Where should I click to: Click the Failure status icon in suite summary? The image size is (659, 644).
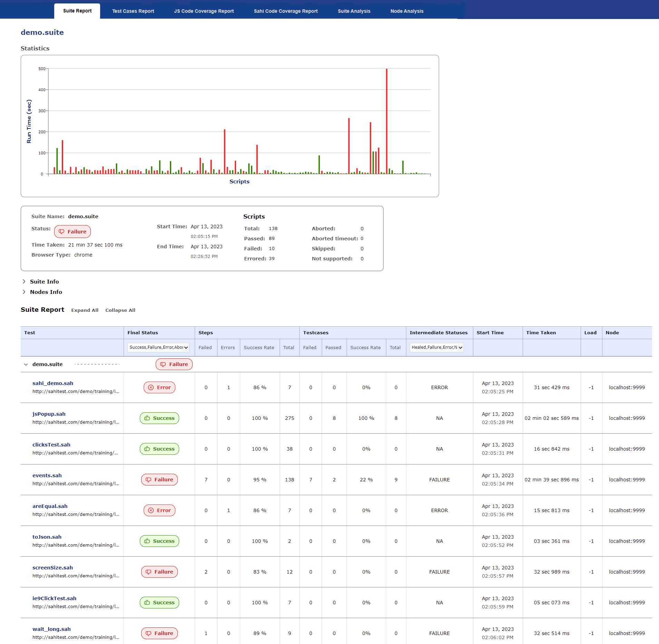(61, 232)
